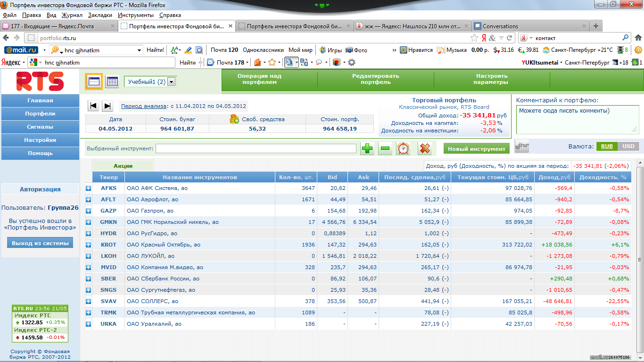The width and height of the screenshot is (644, 362).
Task: Expand the SVAV row
Action: [x=88, y=301]
